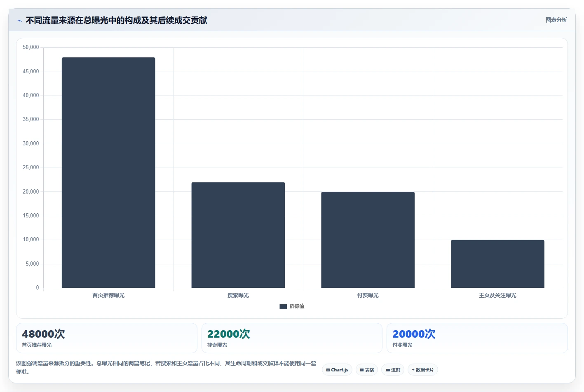This screenshot has height=392, width=584.
Task: Click the 10,000 y-axis tick label
Action: pos(31,240)
